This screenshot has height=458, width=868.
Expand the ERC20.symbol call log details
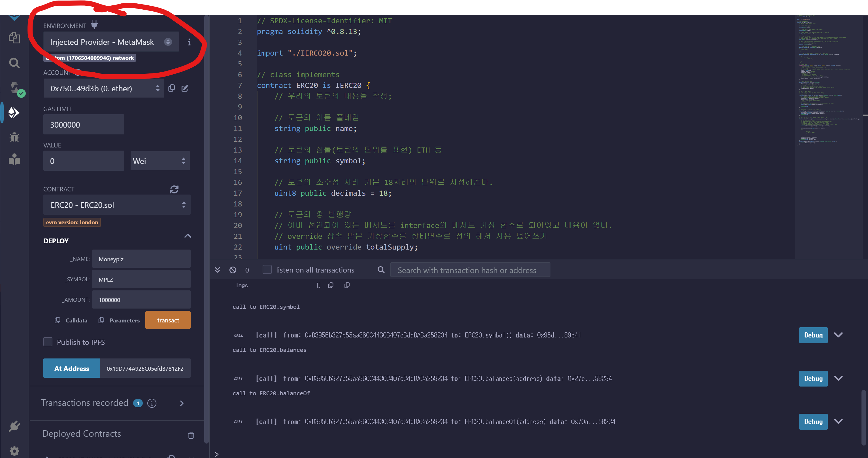point(838,335)
